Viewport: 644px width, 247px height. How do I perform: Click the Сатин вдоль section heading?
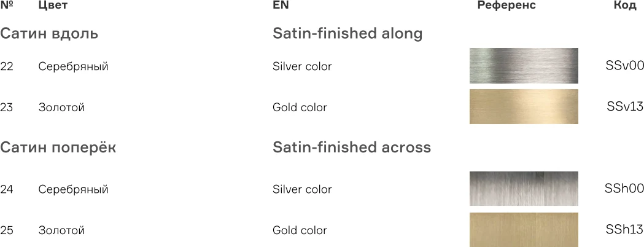(49, 33)
